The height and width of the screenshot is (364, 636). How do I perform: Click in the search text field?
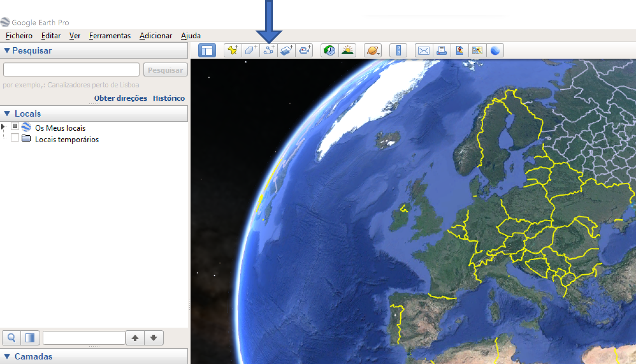[x=71, y=70]
